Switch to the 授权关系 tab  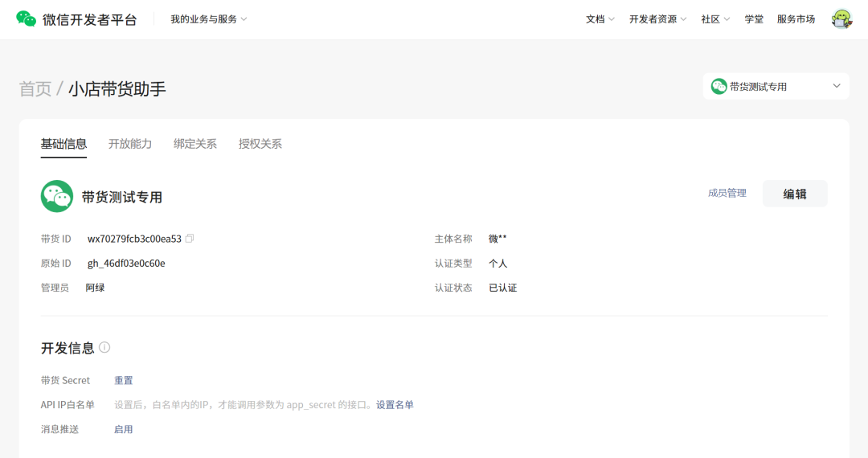click(260, 145)
